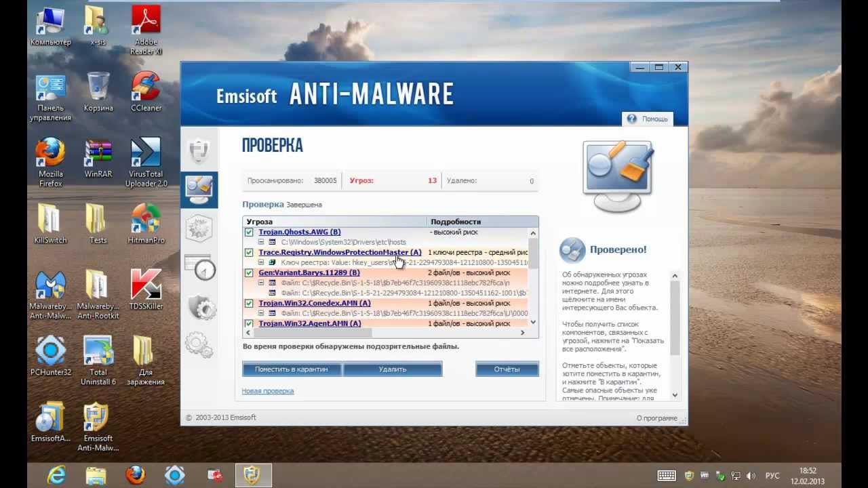Open the Malwarebytes Anti-Rootkit desktop folder
The height and width of the screenshot is (488, 868).
(x=98, y=295)
